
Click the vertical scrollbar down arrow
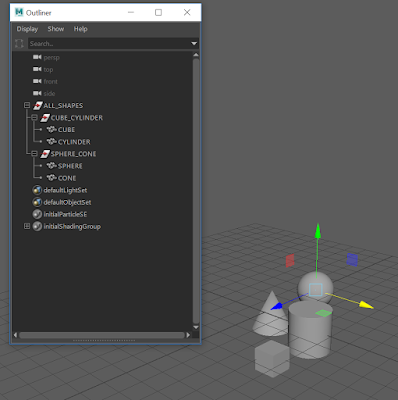196,327
